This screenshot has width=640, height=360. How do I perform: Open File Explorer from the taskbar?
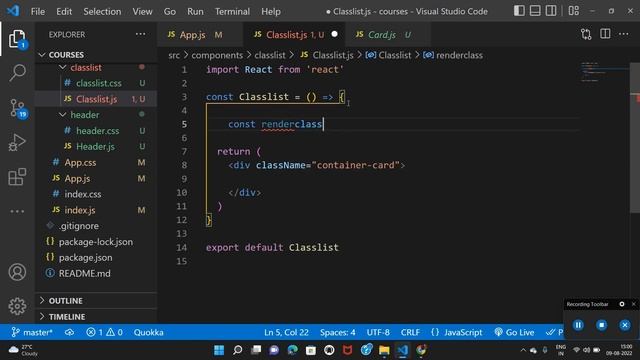coord(384,350)
